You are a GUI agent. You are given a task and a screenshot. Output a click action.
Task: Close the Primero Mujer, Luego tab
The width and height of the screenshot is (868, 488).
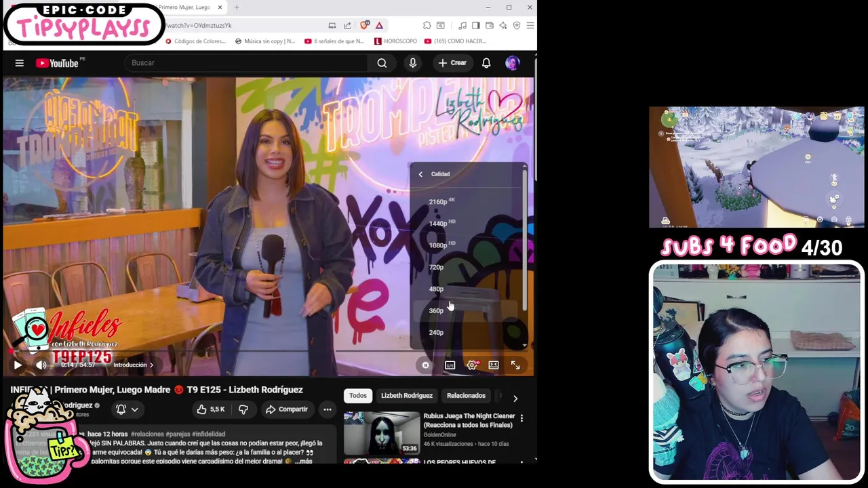point(219,7)
